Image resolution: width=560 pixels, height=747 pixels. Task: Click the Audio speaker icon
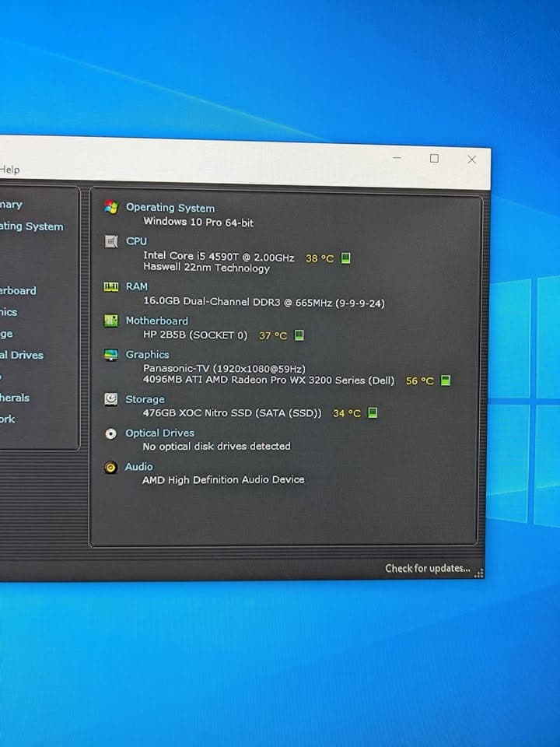[110, 468]
